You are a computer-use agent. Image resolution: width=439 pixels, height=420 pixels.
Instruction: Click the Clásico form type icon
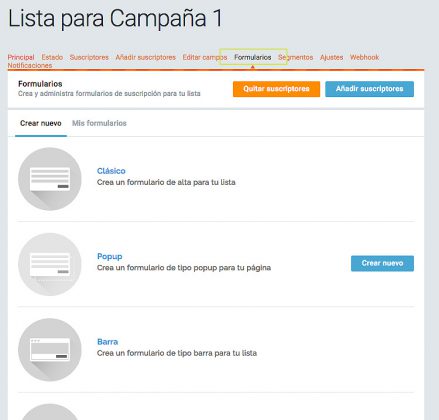50,179
